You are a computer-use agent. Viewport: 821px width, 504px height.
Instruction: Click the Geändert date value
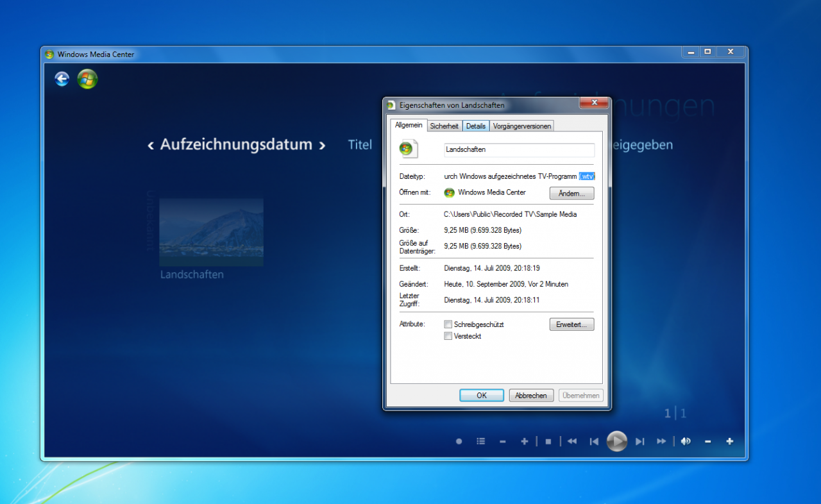tap(506, 284)
